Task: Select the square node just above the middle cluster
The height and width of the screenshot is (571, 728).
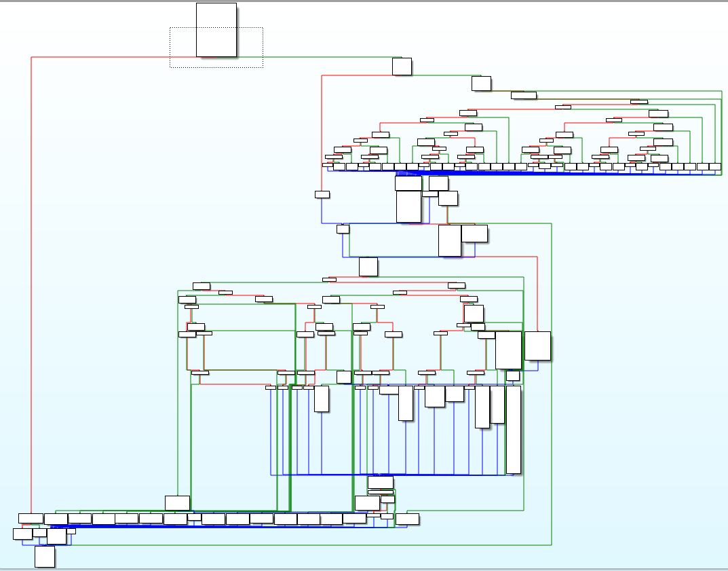Action: pyautogui.click(x=368, y=266)
